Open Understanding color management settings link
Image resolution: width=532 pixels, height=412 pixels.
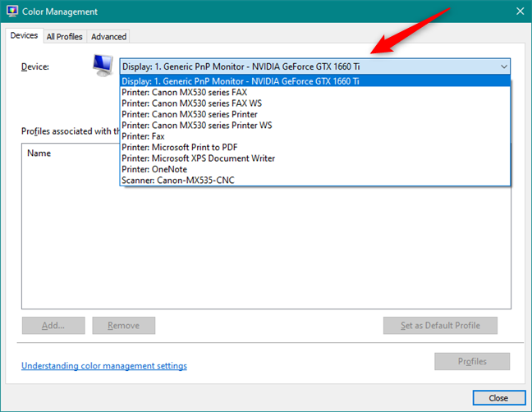(104, 366)
